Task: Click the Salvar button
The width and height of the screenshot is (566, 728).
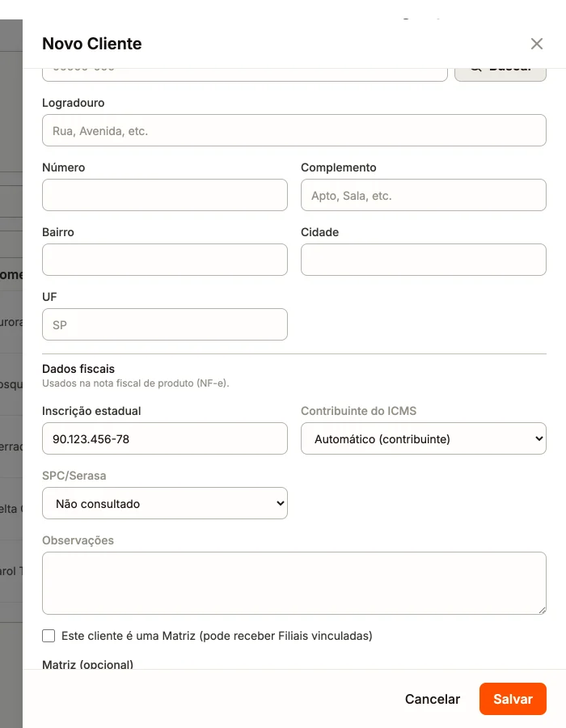Action: point(513,699)
